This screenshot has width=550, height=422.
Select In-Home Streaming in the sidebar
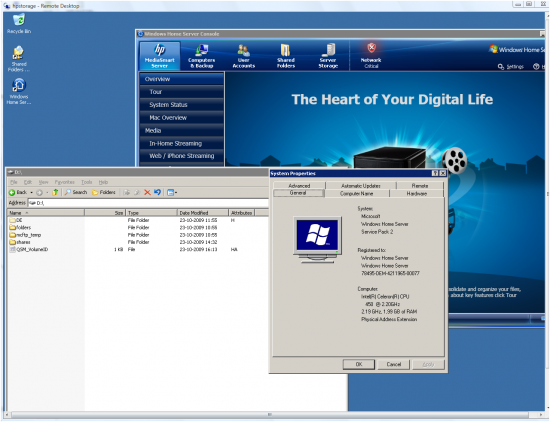click(182, 143)
